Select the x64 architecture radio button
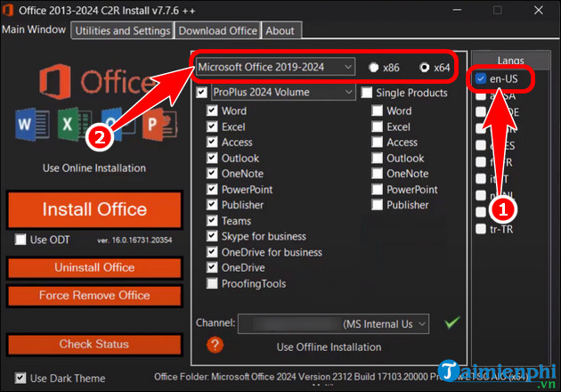The width and height of the screenshot is (561, 392). click(x=425, y=68)
